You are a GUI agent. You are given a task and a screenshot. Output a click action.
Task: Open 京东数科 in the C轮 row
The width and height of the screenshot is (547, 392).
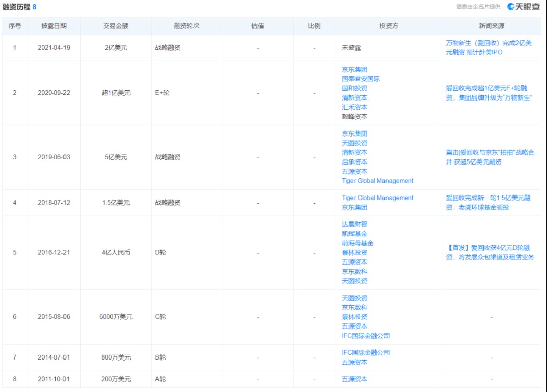click(355, 307)
